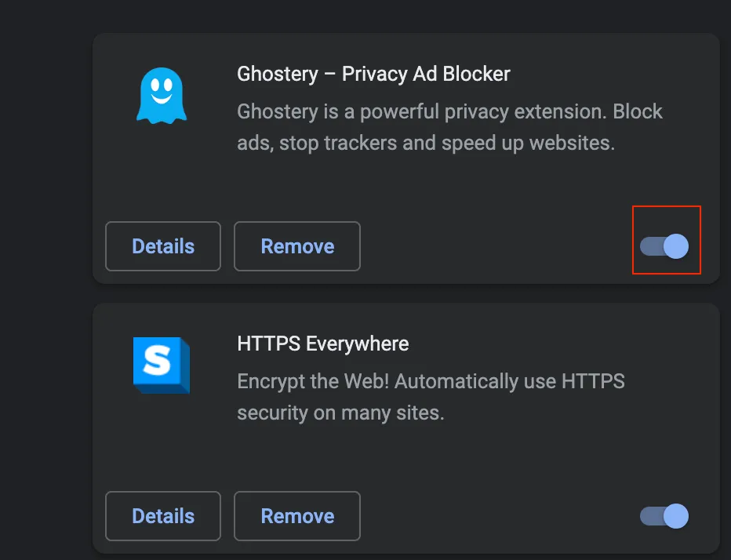The width and height of the screenshot is (731, 560).
Task: Click the HTTPS Everywhere title text
Action: (323, 344)
